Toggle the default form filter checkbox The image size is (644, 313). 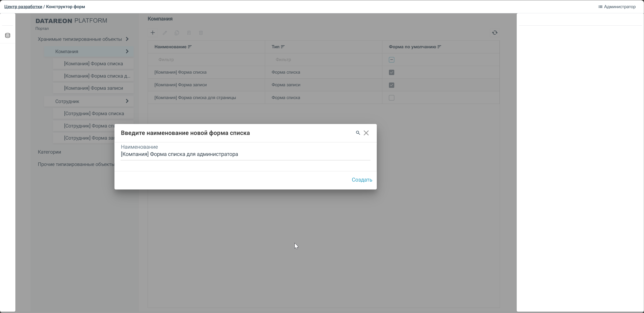tap(391, 60)
